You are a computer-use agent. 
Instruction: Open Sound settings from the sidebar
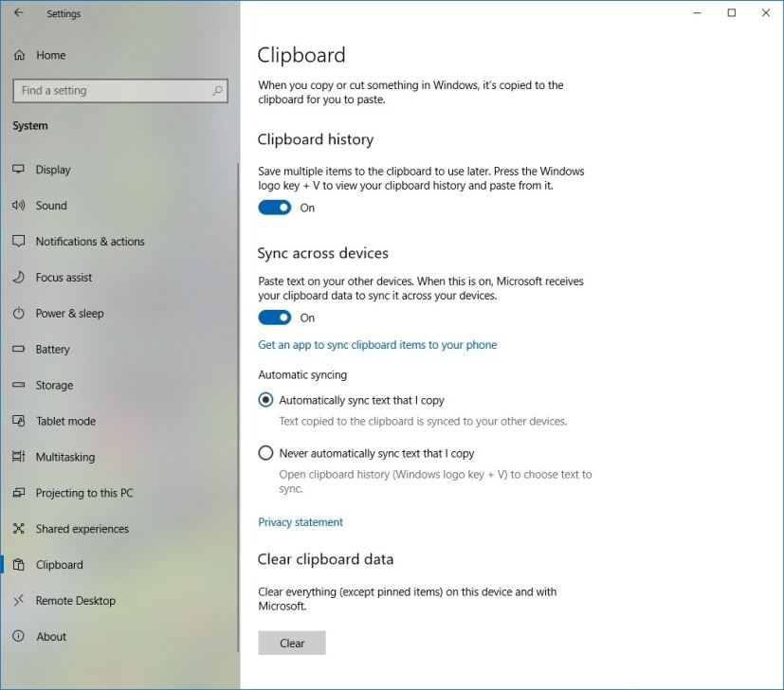tap(20, 205)
